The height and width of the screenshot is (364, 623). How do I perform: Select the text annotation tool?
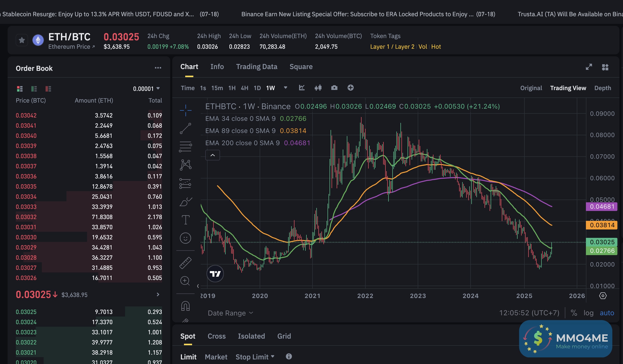(185, 220)
